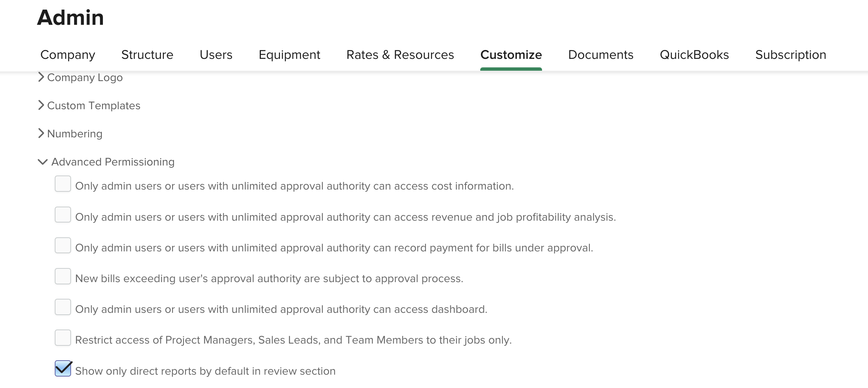Open the Company tab
This screenshot has width=868, height=388.
(x=68, y=55)
